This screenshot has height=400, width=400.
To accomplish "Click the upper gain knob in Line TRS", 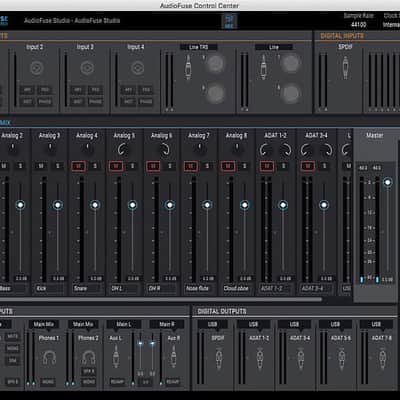I will click(x=215, y=63).
